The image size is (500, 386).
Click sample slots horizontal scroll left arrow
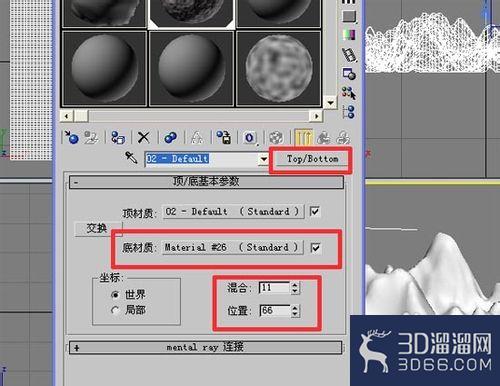point(67,116)
